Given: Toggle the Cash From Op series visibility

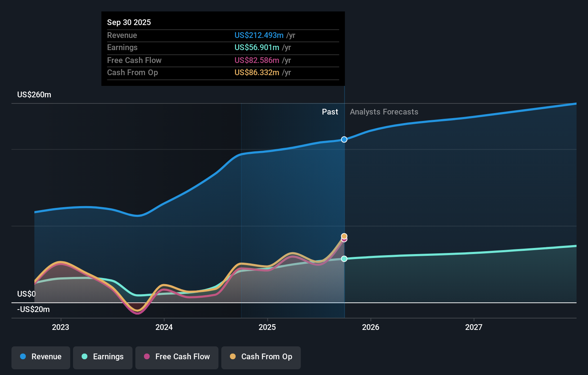Looking at the screenshot, I should click(261, 357).
